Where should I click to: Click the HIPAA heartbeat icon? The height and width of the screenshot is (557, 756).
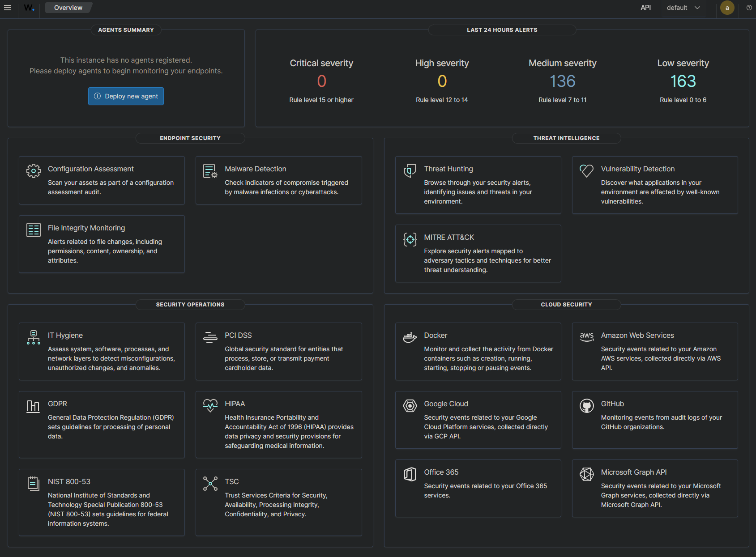click(x=210, y=405)
